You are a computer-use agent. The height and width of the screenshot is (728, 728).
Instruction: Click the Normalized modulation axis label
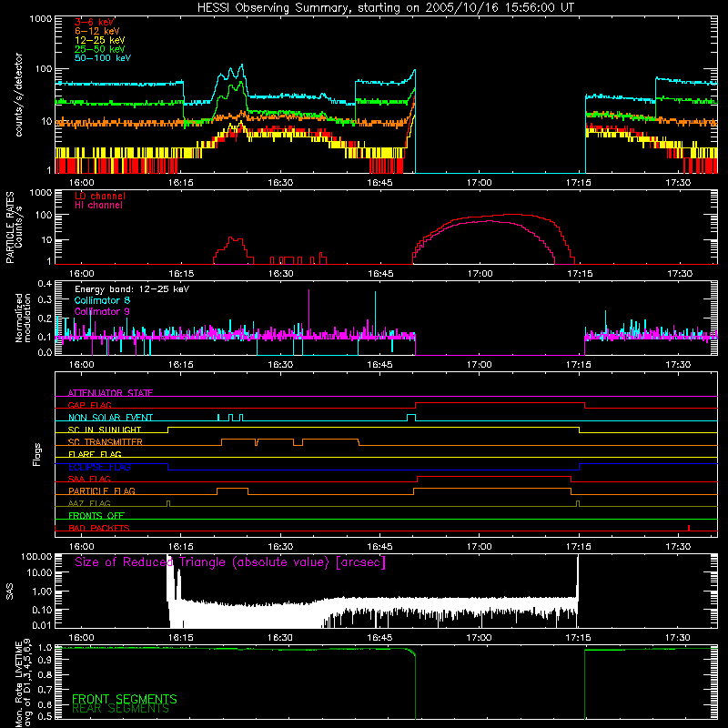coord(23,318)
